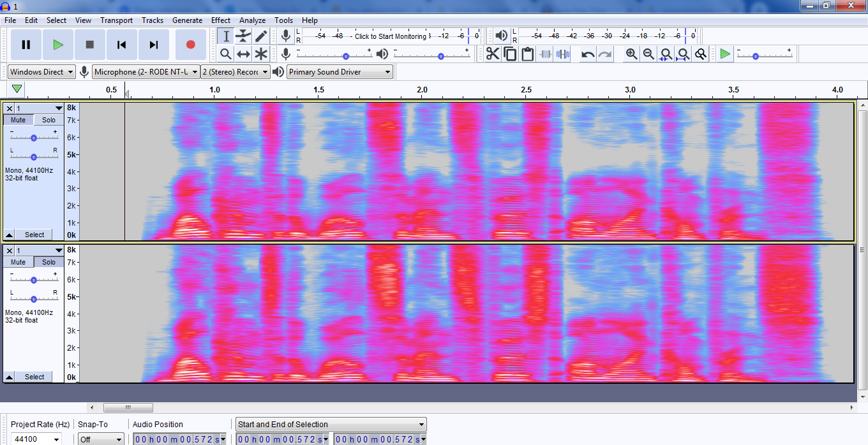Select the Multi-Tool asterisk icon
Screen dimensions: 868x445
click(x=261, y=54)
